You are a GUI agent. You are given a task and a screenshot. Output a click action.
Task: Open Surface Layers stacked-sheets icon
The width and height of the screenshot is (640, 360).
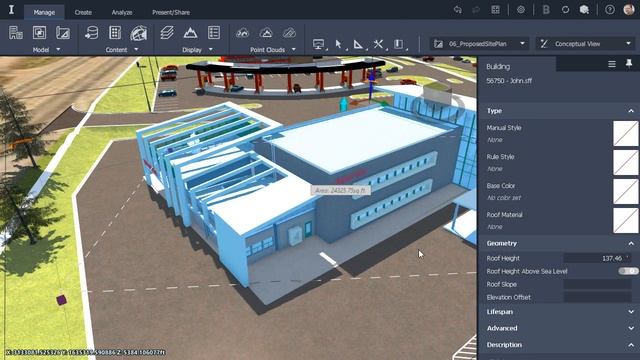167,33
